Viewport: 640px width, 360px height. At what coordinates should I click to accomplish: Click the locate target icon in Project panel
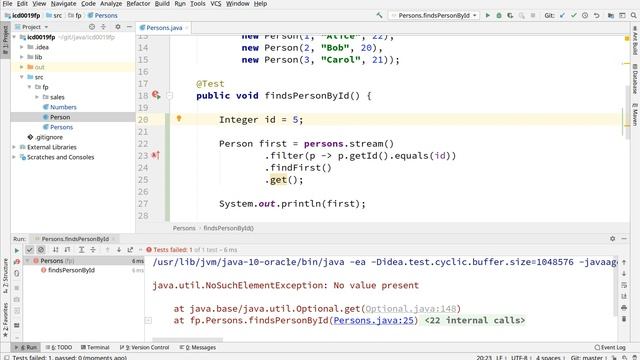pos(92,27)
